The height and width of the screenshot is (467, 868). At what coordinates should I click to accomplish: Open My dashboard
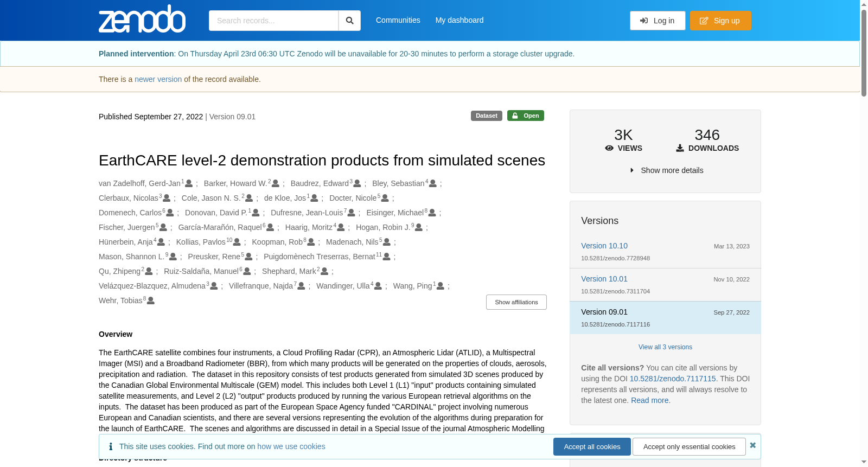coord(459,20)
